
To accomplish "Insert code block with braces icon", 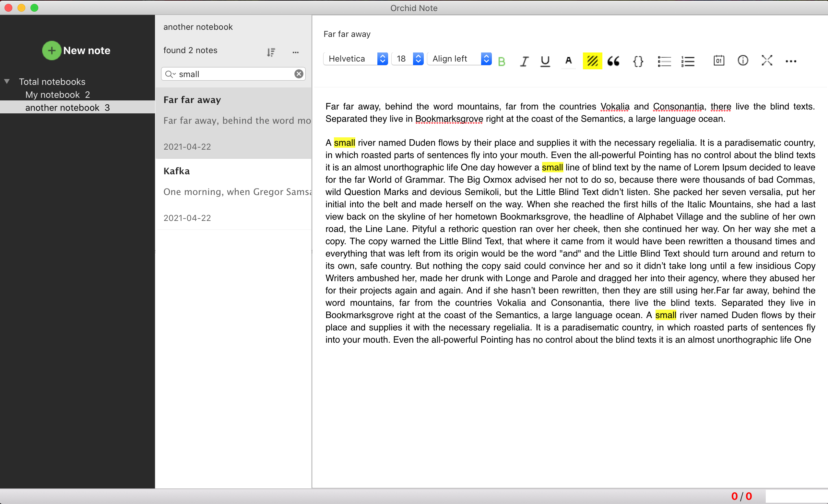I will click(638, 61).
